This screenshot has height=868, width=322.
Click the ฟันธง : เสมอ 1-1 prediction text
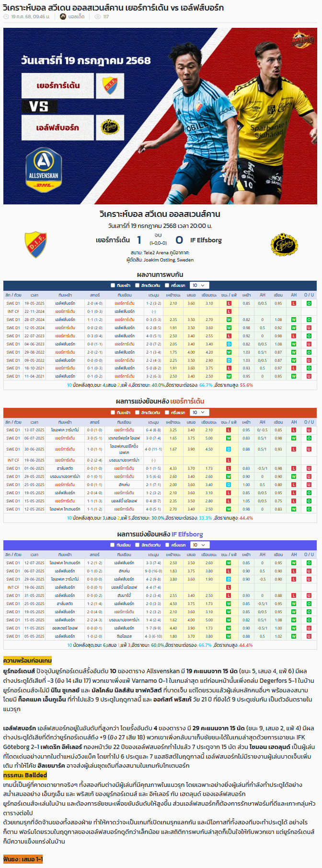click(x=23, y=859)
